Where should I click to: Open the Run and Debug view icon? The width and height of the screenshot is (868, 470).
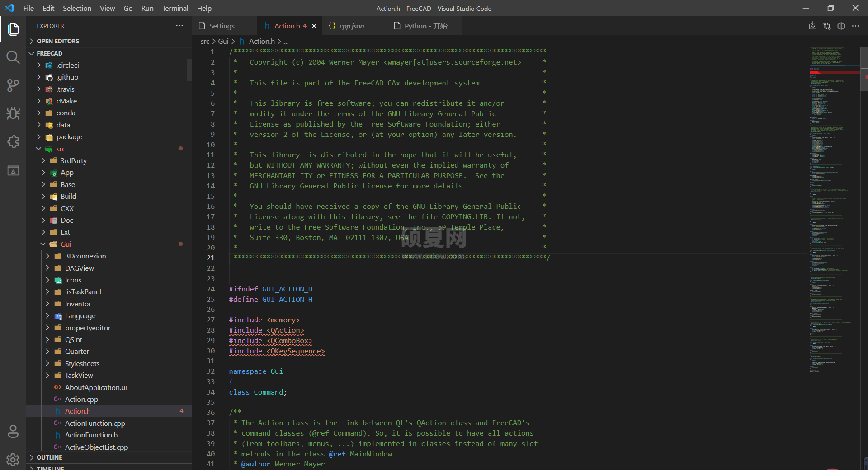coord(13,113)
